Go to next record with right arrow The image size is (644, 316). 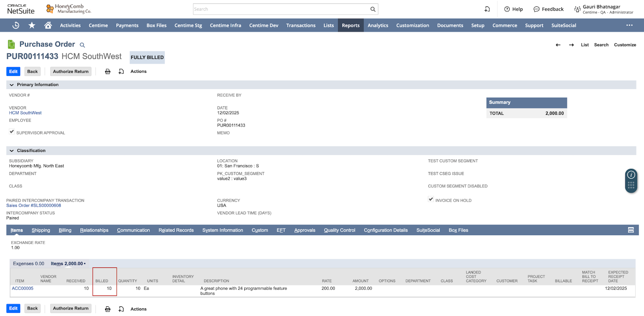click(x=571, y=45)
